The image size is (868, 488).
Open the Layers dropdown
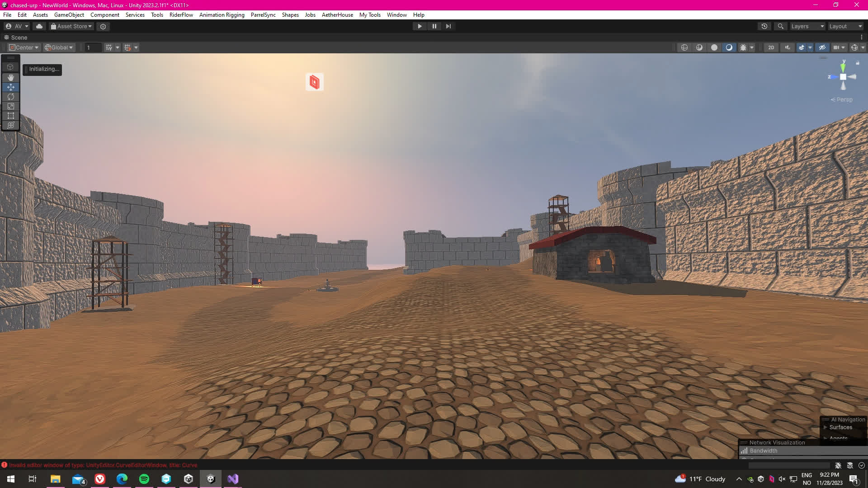807,26
